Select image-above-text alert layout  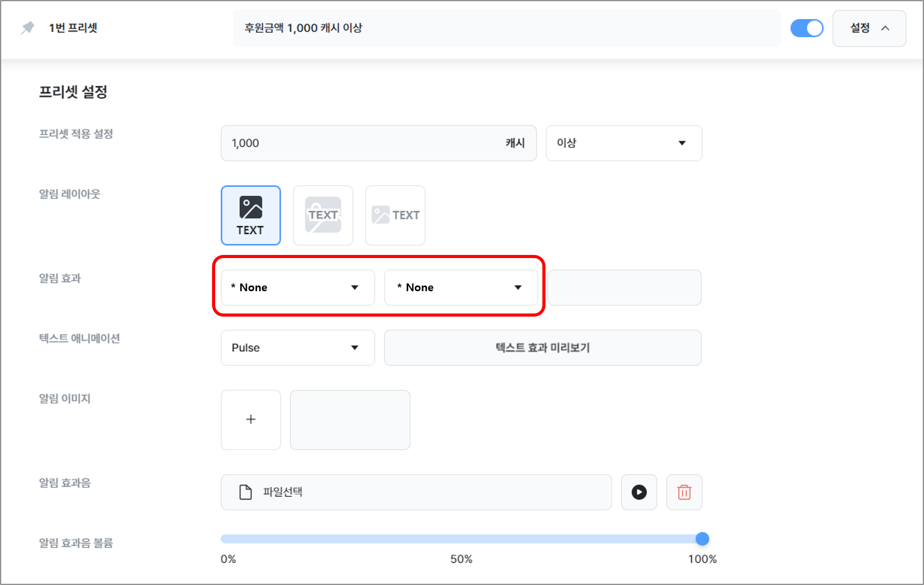(x=251, y=216)
